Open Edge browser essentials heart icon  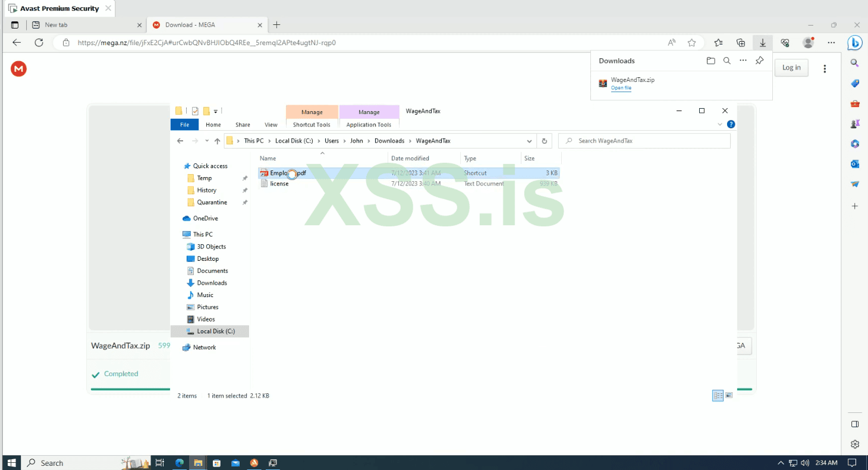pos(785,43)
